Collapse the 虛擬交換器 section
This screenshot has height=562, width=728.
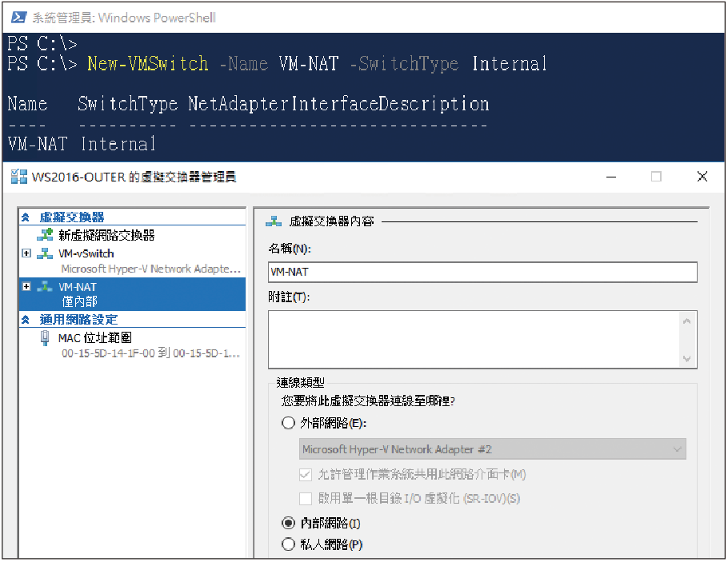[x=26, y=217]
